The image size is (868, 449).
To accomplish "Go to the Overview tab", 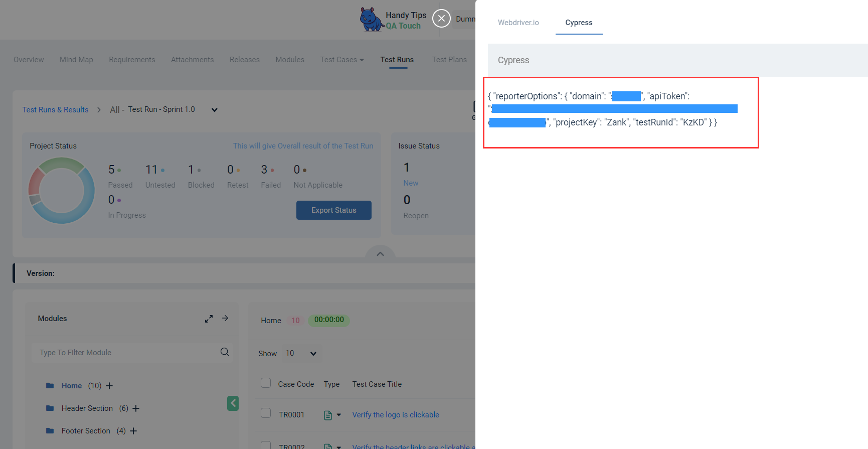I will (29, 60).
